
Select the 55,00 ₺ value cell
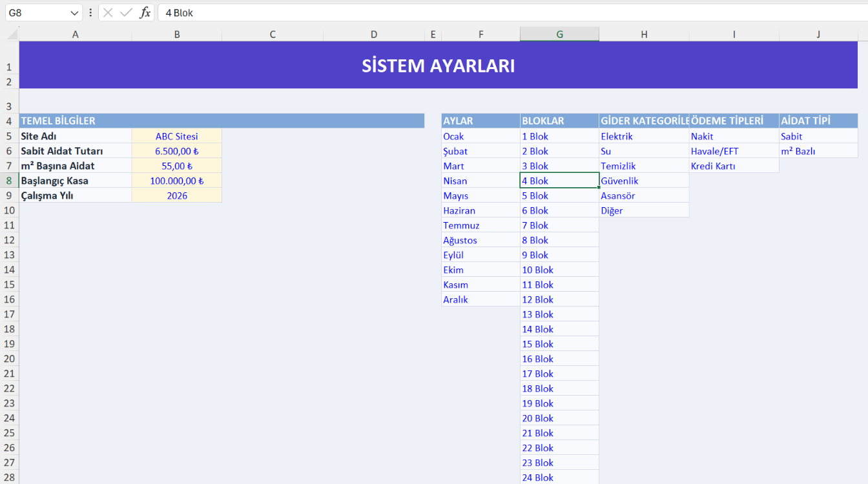click(x=177, y=166)
